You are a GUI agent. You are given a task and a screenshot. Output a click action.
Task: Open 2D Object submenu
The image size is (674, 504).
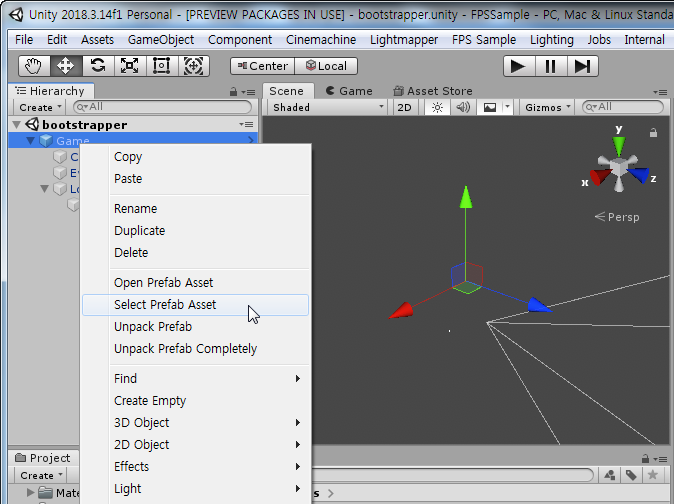click(196, 445)
